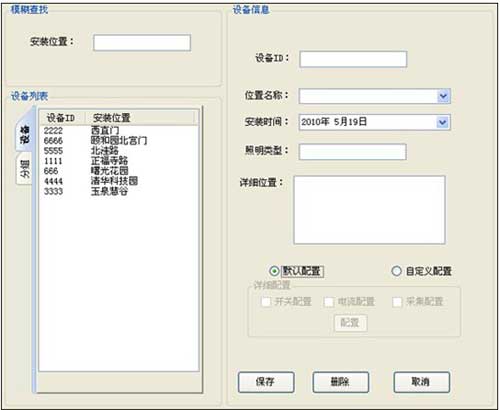Select the 北洼路 row
This screenshot has height=410, width=500.
pos(119,151)
